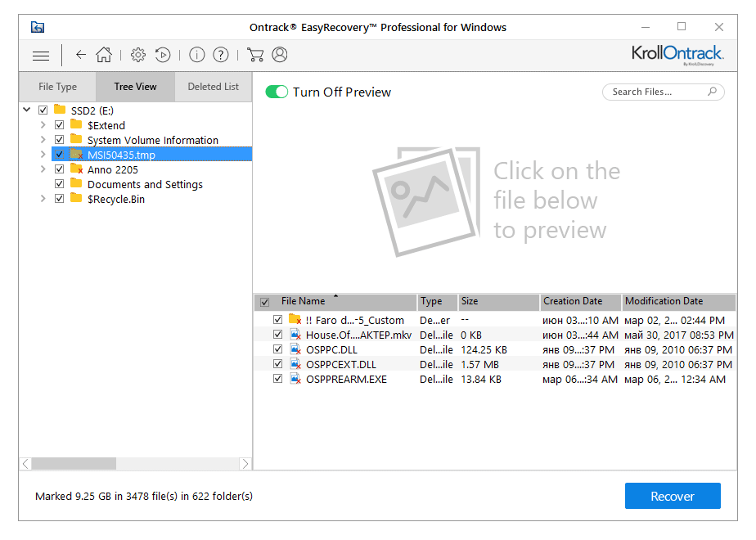This screenshot has height=540, width=756.
Task: Switch to the Deleted List tab
Action: tap(213, 87)
